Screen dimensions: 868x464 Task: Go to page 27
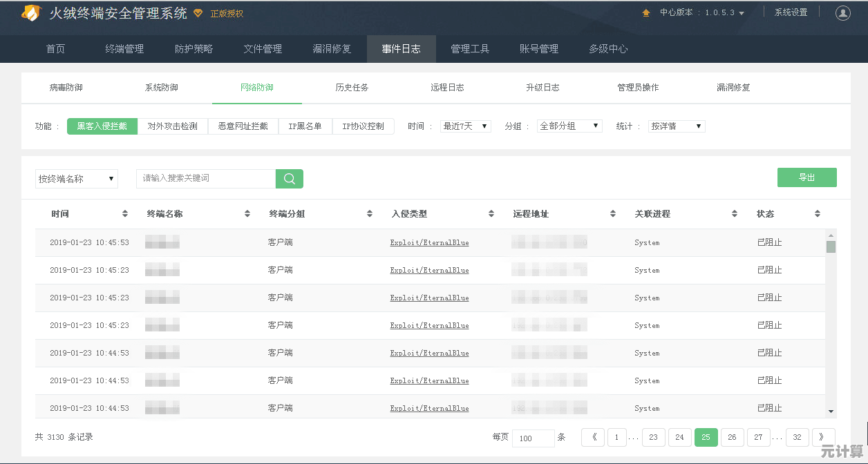click(x=759, y=437)
